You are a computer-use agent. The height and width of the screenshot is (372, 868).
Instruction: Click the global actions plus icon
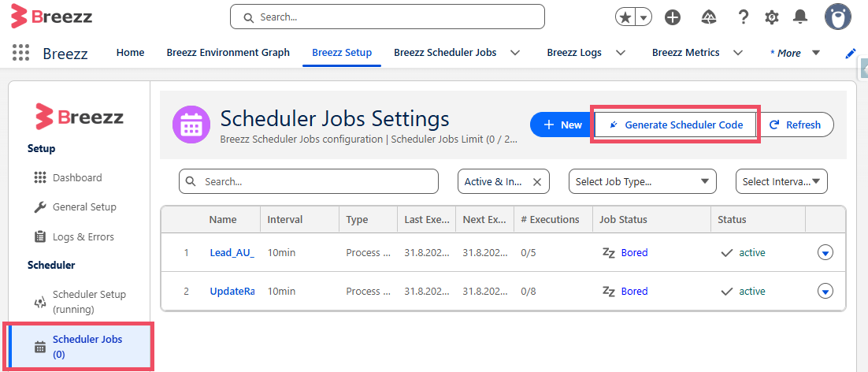(x=673, y=17)
